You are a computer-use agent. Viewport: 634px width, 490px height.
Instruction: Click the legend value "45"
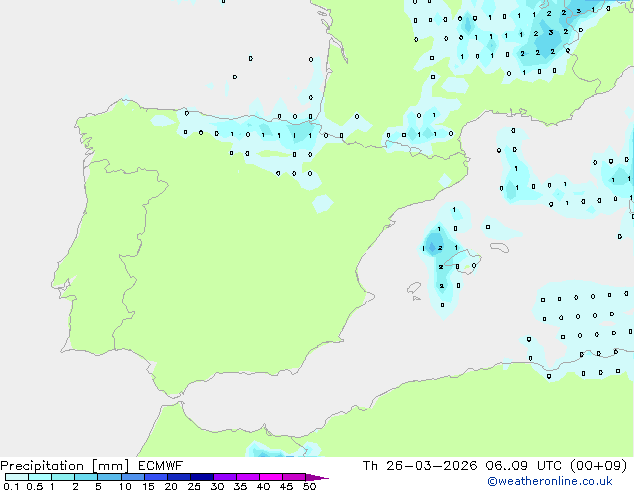286,486
